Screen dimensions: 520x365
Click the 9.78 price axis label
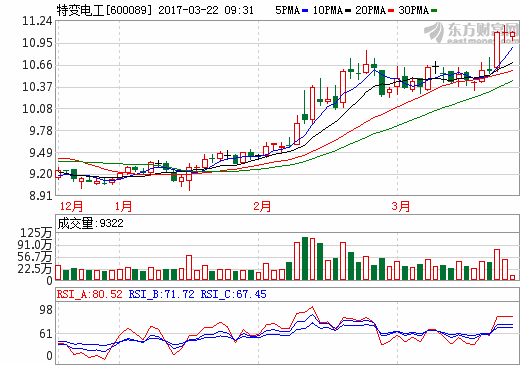pos(41,131)
